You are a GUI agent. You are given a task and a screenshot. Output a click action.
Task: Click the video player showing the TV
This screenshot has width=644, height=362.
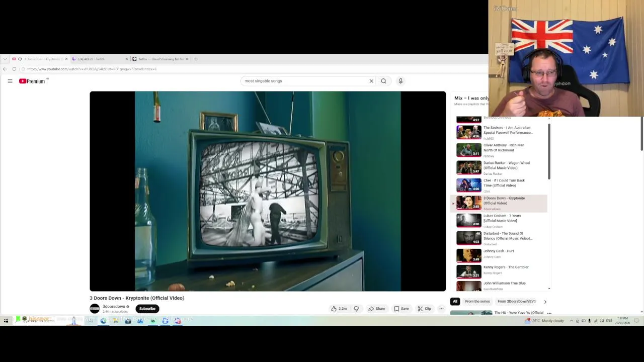point(268,191)
